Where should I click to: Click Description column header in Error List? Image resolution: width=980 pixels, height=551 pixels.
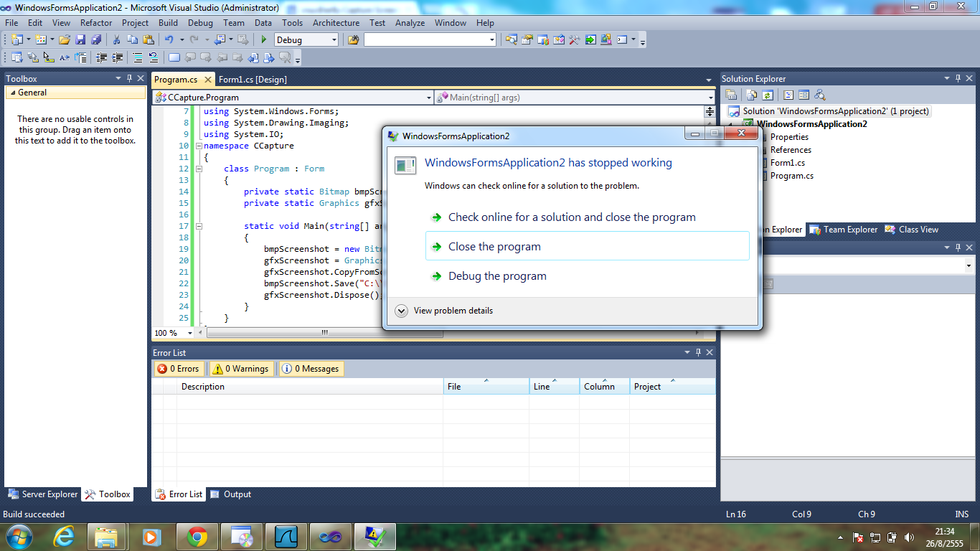point(310,387)
